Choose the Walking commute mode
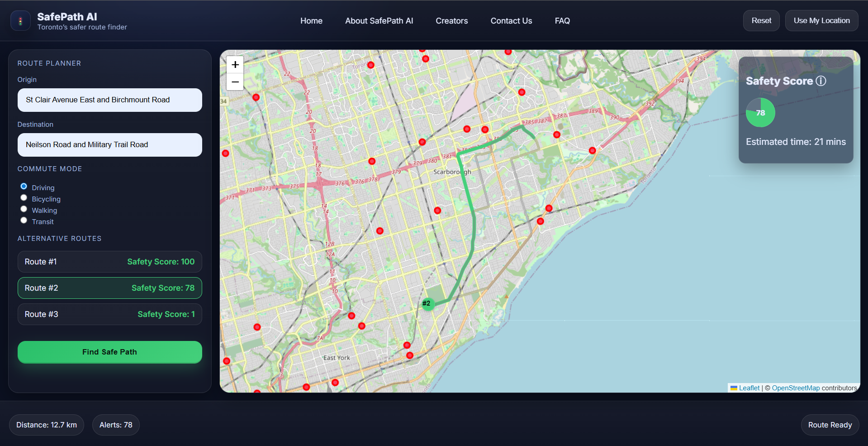This screenshot has height=446, width=868. pos(24,209)
